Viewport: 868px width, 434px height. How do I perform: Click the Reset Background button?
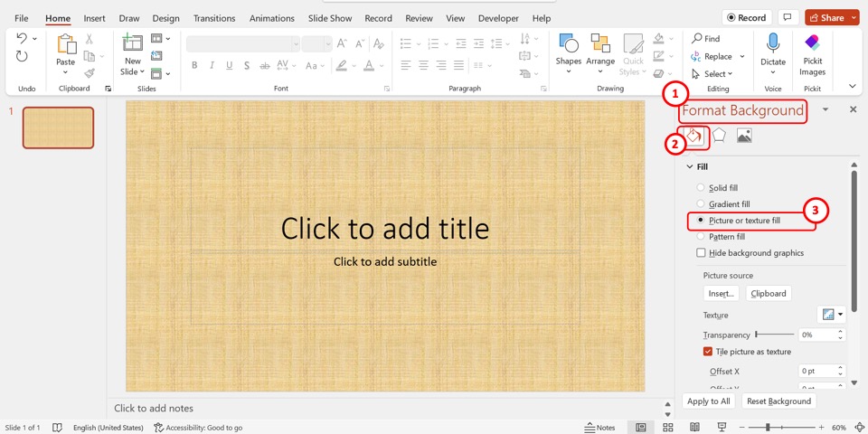778,401
